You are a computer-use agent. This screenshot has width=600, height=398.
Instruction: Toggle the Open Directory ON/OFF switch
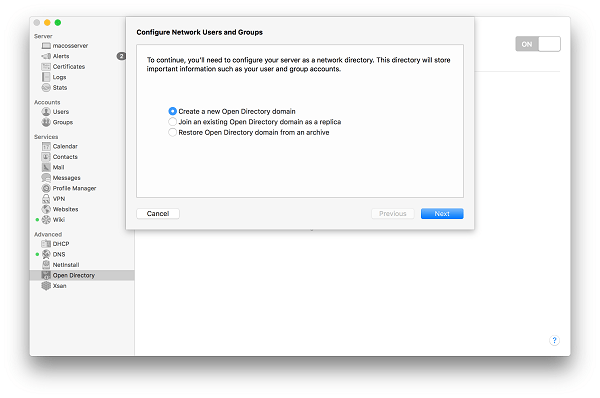(538, 44)
